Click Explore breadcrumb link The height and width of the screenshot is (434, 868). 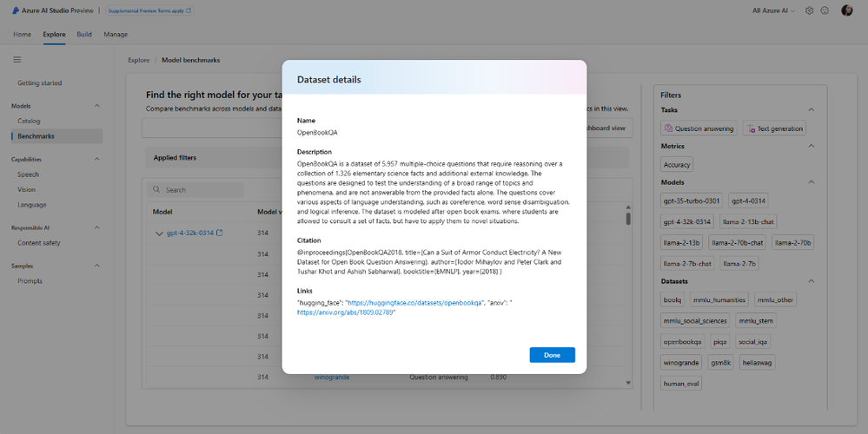pyautogui.click(x=138, y=60)
